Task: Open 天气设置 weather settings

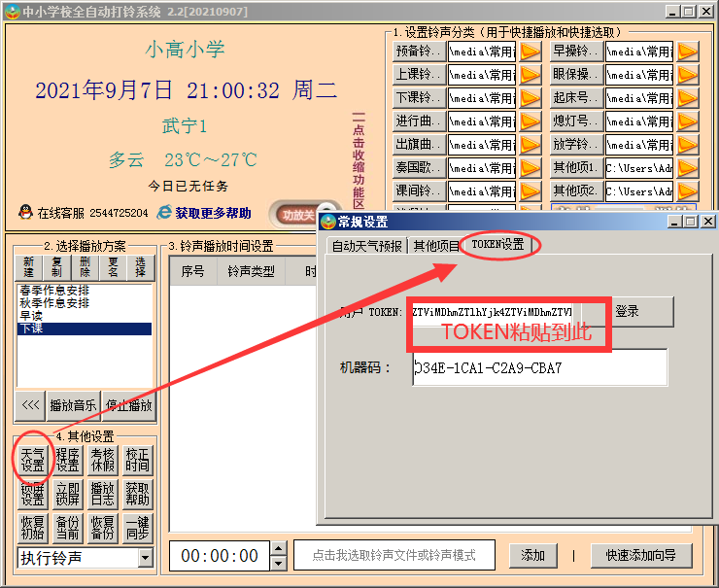Action: [33, 460]
